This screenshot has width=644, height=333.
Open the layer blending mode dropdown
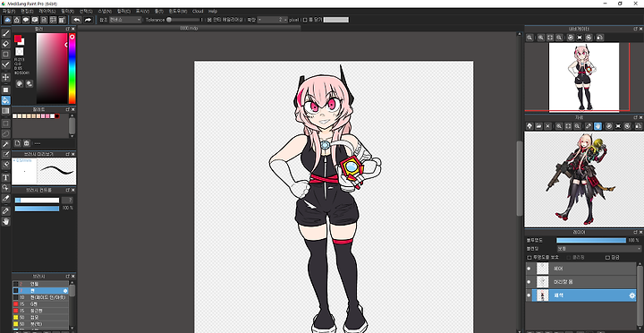[x=599, y=249]
